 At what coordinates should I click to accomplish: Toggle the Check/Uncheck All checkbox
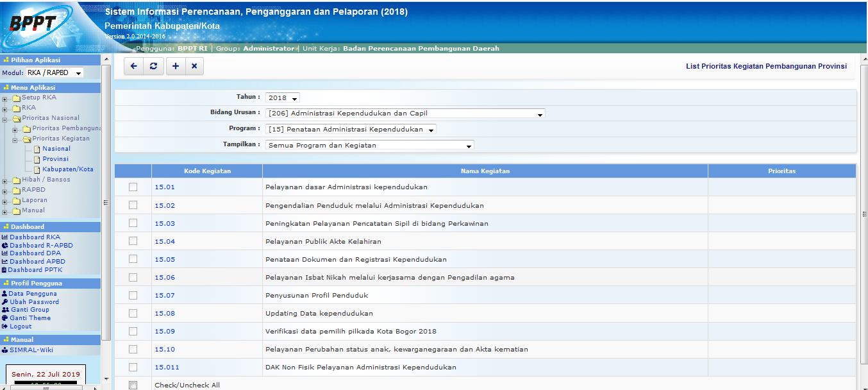point(133,385)
